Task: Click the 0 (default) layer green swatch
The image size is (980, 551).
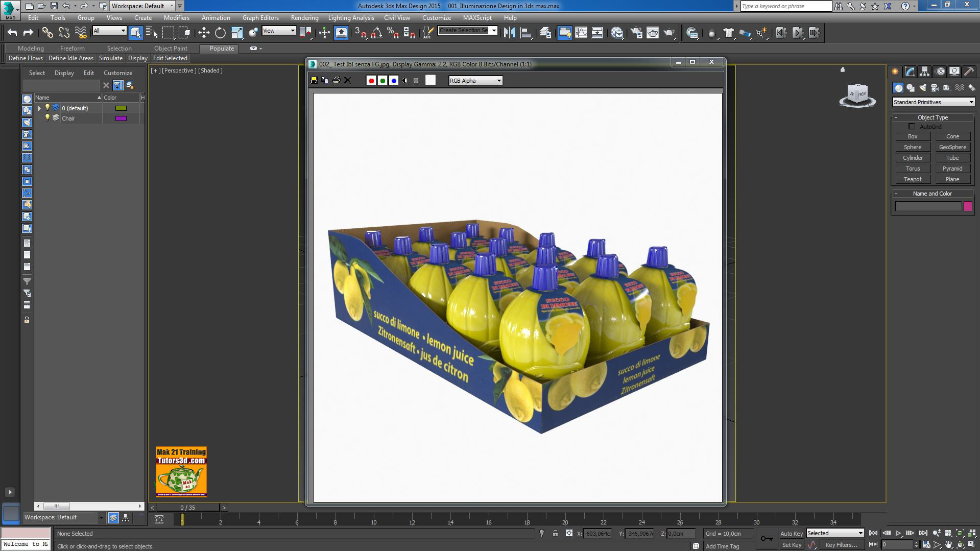Action: point(121,108)
